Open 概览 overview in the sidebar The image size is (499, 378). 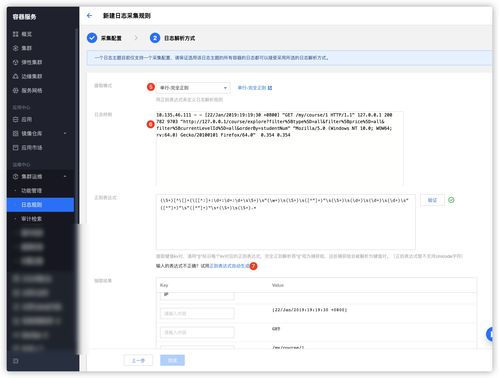coord(27,34)
